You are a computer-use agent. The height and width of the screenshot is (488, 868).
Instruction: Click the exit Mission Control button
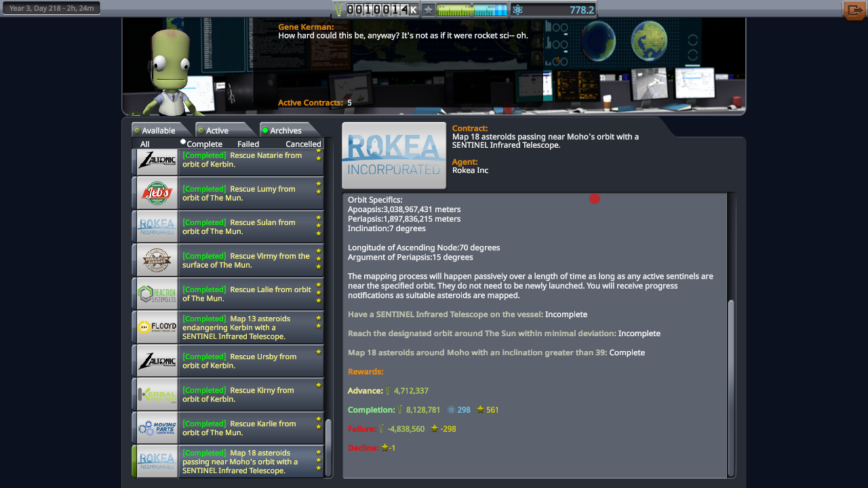point(854,10)
